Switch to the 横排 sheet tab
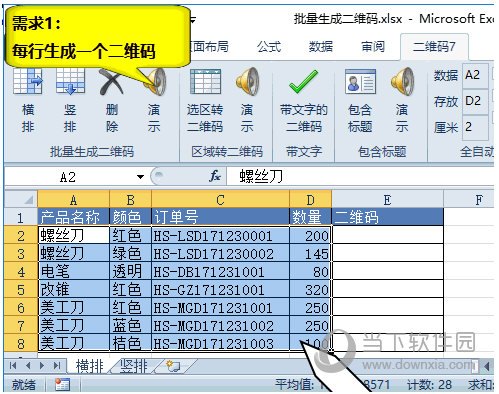The width and height of the screenshot is (499, 394). tap(89, 366)
